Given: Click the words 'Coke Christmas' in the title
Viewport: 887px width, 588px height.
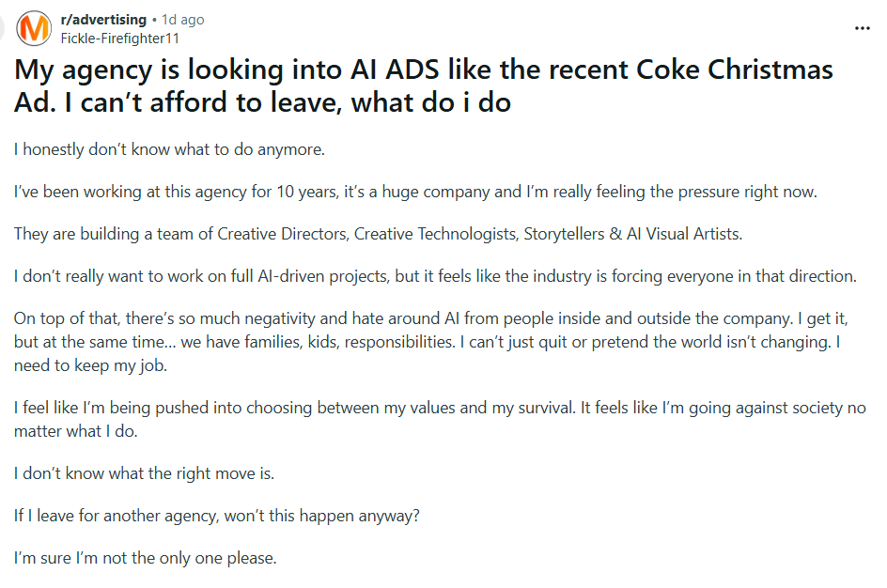Looking at the screenshot, I should 734,70.
